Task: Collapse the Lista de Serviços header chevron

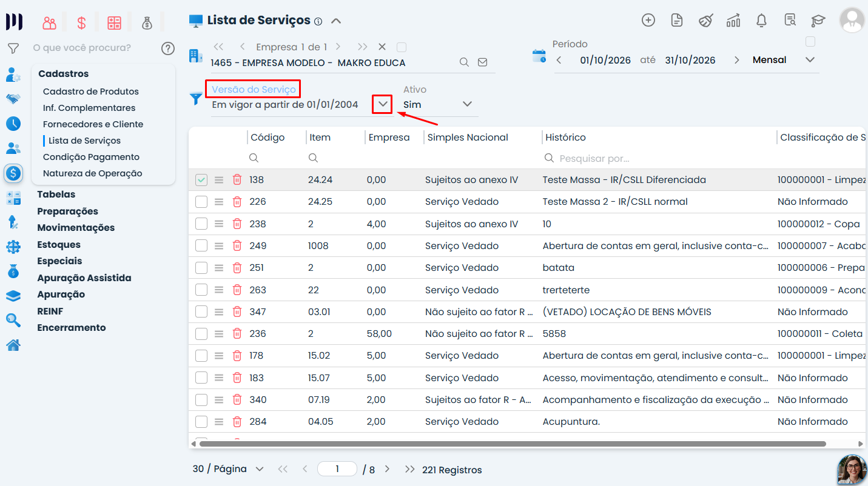Action: [336, 21]
